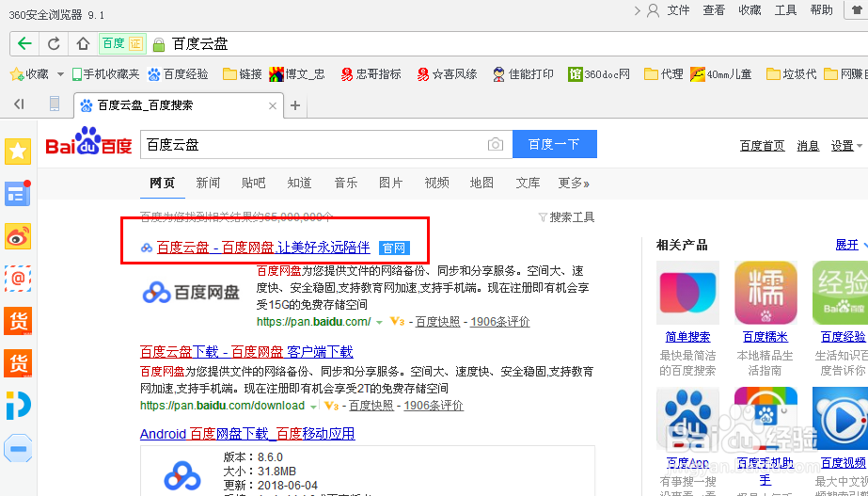Switch to the 贴吧 search tab

[254, 183]
